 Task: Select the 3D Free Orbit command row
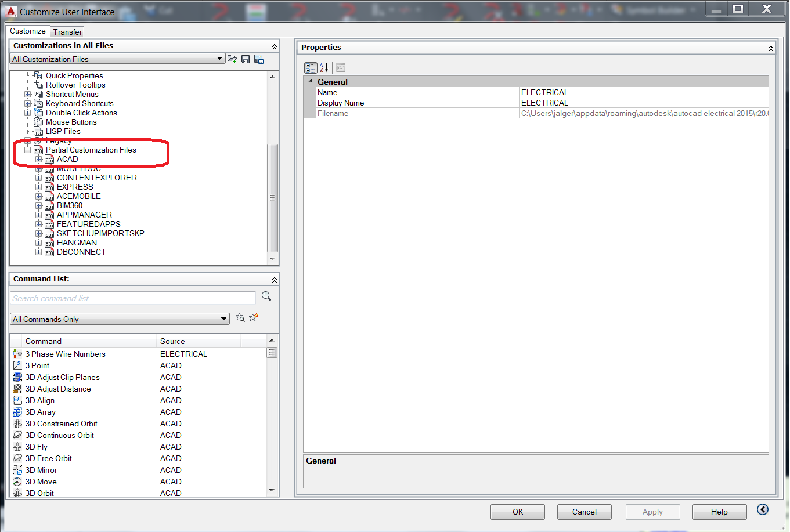click(138, 458)
